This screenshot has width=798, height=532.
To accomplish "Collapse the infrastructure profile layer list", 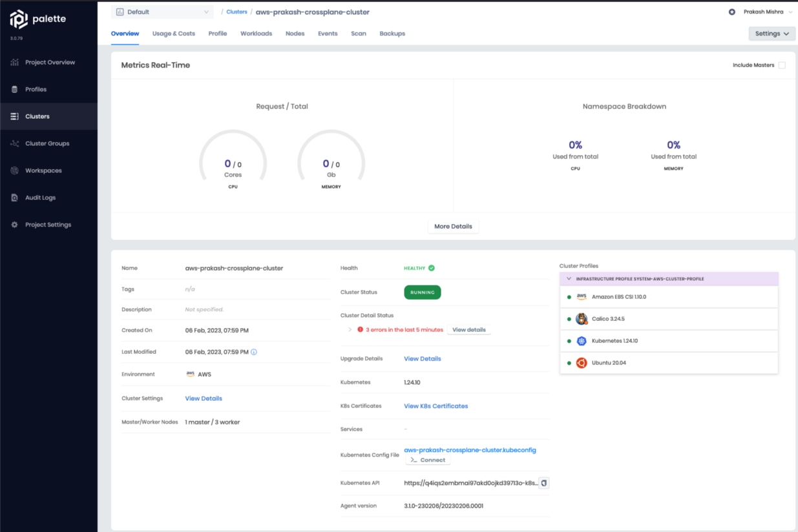I will click(569, 278).
